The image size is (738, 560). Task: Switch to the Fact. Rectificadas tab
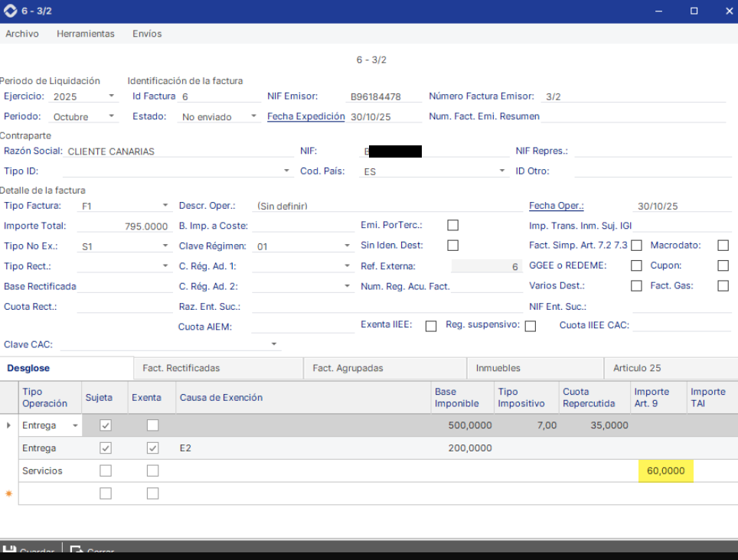click(218, 368)
